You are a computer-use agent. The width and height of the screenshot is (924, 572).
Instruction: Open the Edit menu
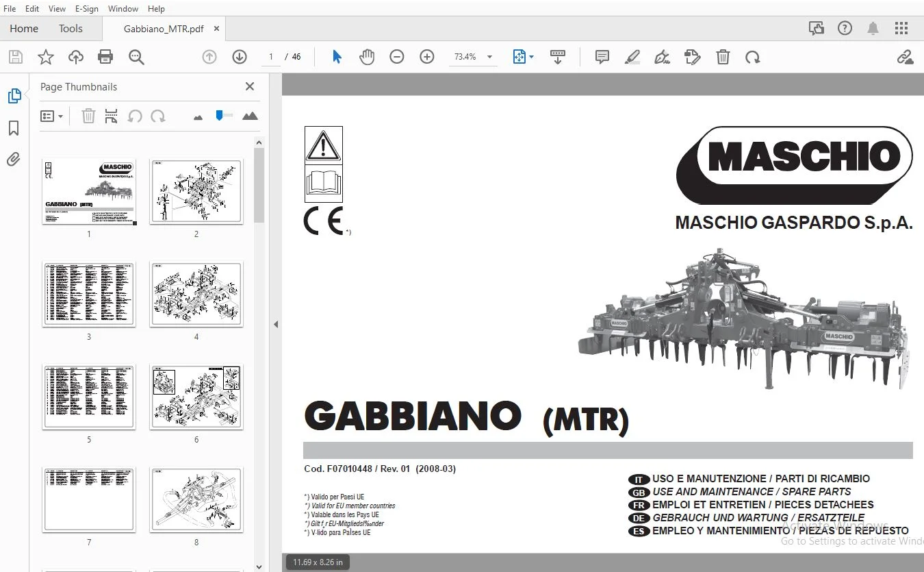coord(32,9)
